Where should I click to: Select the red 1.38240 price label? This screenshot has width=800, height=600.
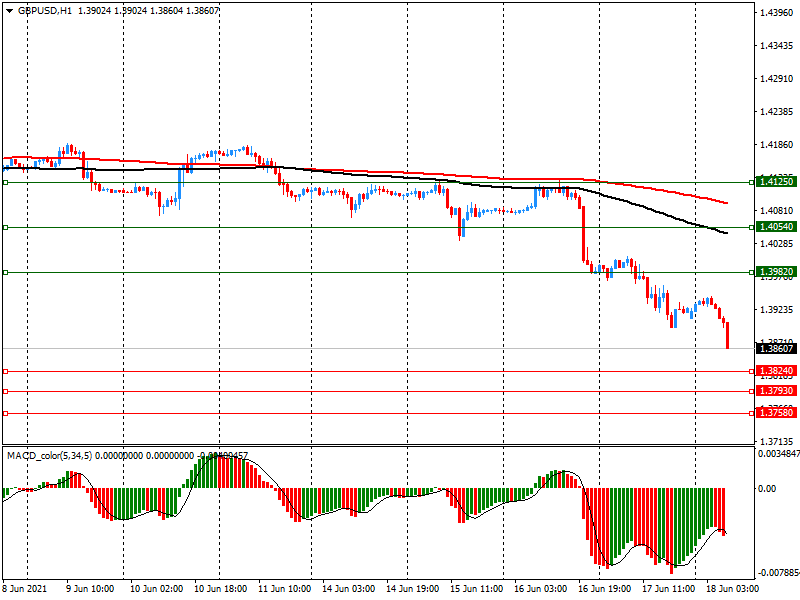777,371
